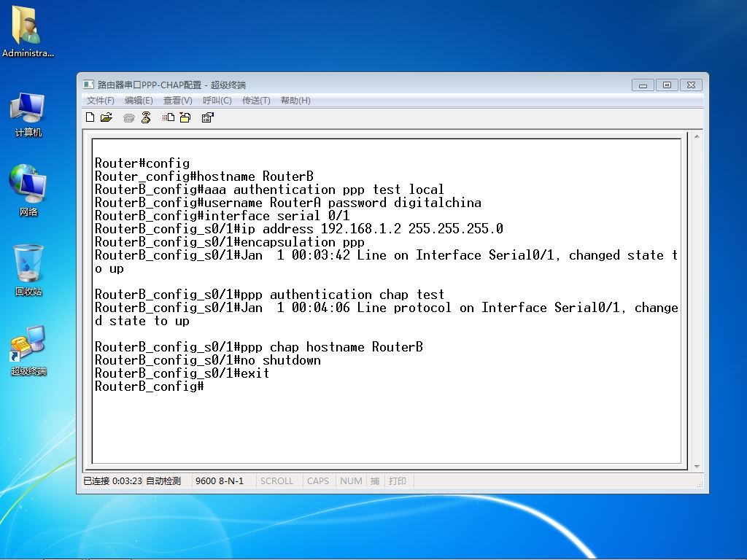Image resolution: width=747 pixels, height=560 pixels.
Task: Click the window resize grip corner
Action: click(x=700, y=484)
